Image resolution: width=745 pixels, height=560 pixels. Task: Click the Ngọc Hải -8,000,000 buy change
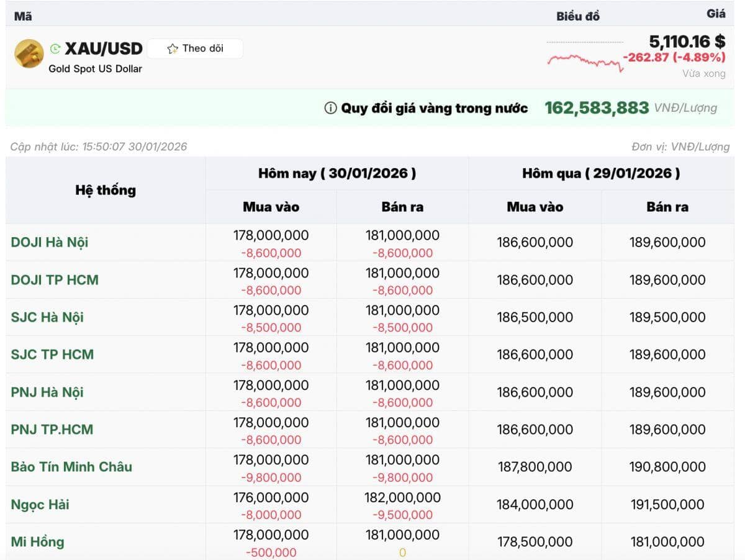coord(271,515)
